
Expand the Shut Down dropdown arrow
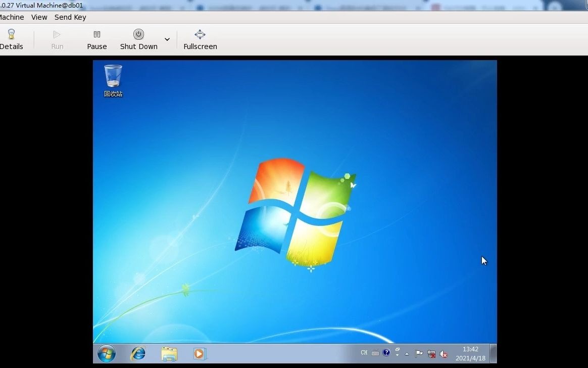[x=167, y=39]
